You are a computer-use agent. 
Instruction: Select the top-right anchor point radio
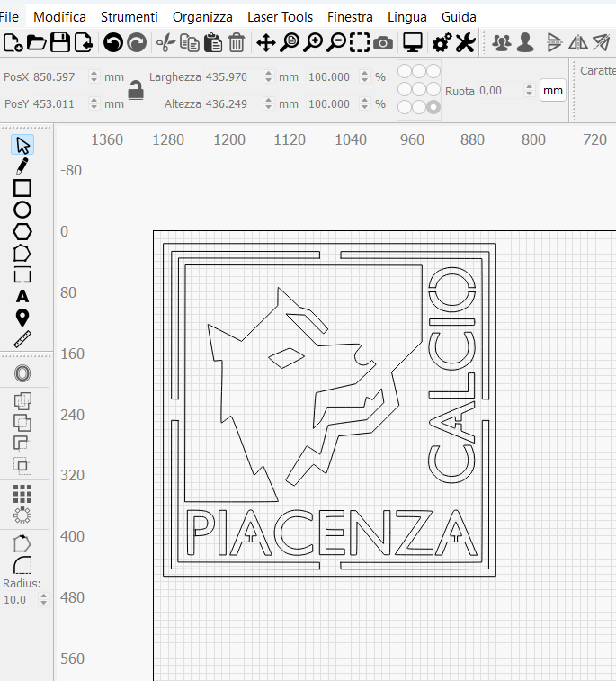pos(433,71)
